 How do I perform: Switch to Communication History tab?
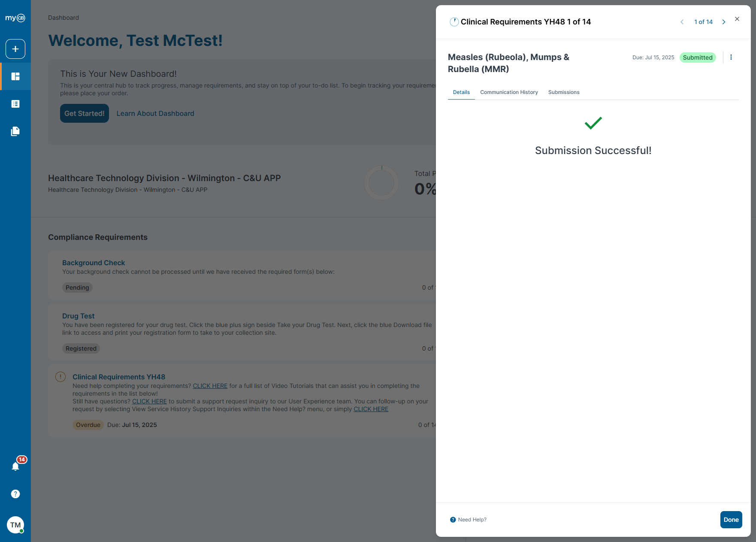coord(509,92)
